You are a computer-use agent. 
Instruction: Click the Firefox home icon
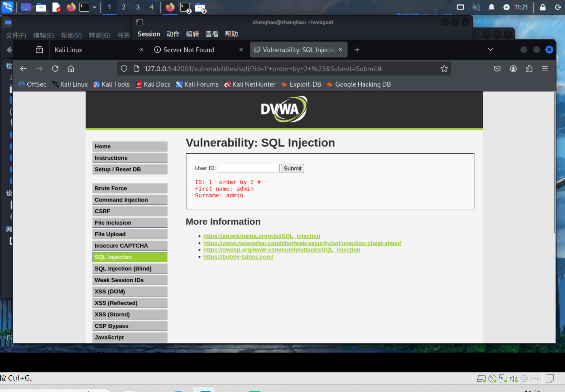(71, 68)
